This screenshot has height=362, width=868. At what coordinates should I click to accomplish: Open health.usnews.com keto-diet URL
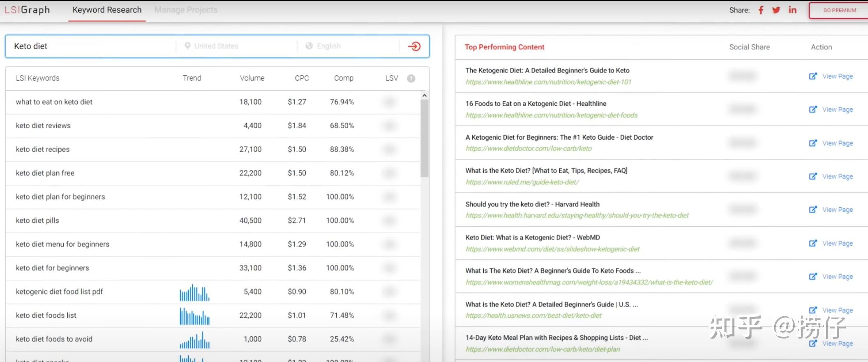pos(533,316)
